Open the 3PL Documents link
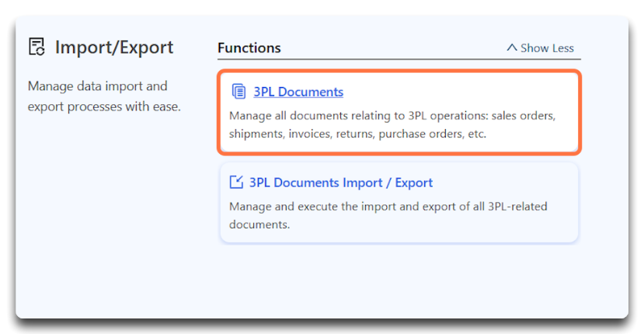The width and height of the screenshot is (644, 334). click(x=298, y=92)
